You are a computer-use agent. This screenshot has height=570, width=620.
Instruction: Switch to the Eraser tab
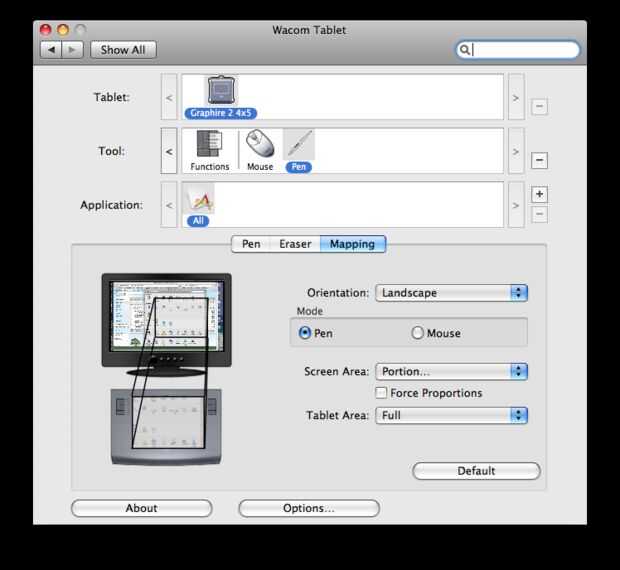point(295,244)
